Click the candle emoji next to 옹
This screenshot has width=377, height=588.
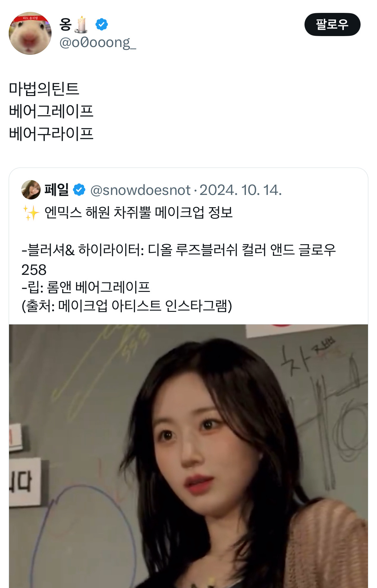point(82,24)
